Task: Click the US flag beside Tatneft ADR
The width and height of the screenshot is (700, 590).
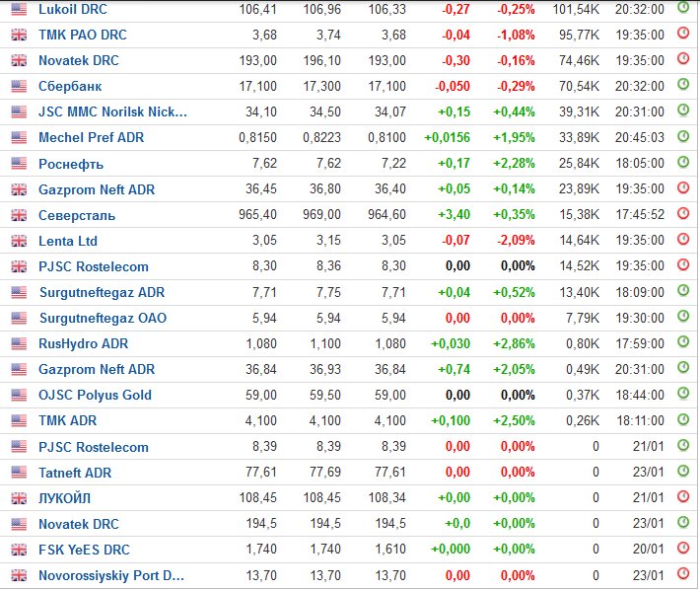Action: [x=19, y=473]
